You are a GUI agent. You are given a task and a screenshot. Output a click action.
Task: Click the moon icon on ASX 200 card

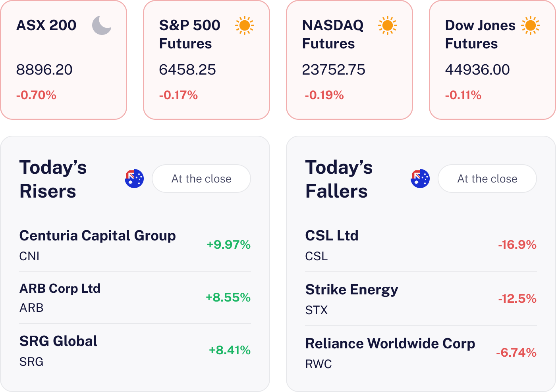pos(102,25)
